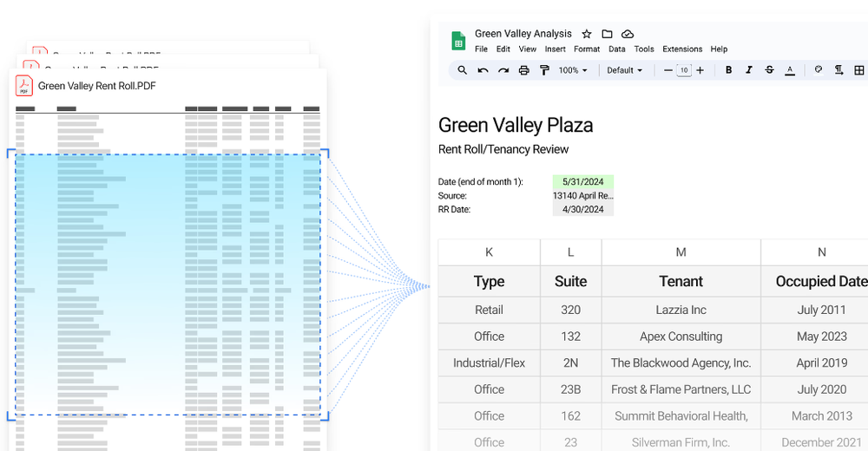Image resolution: width=868 pixels, height=451 pixels.
Task: Toggle strikethrough formatting
Action: [x=769, y=70]
